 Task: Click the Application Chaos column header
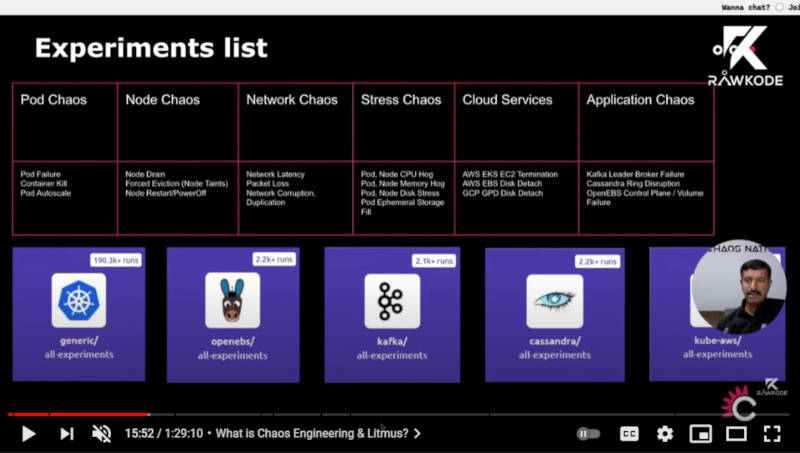point(640,99)
